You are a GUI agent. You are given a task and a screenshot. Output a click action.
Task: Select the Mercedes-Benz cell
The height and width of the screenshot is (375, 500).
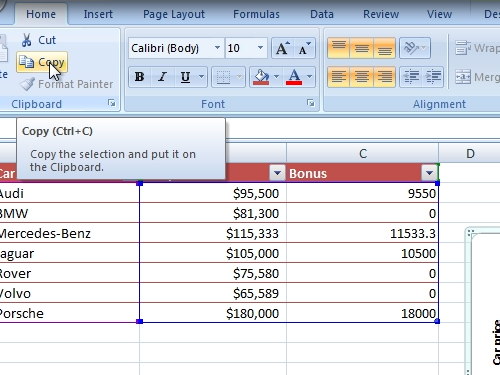tap(69, 233)
